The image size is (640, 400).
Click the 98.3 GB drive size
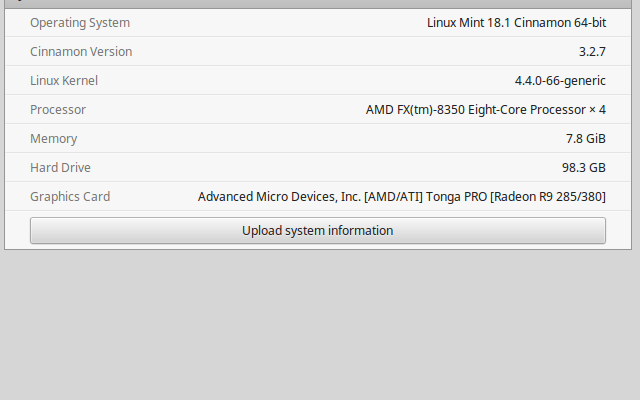[x=584, y=168]
